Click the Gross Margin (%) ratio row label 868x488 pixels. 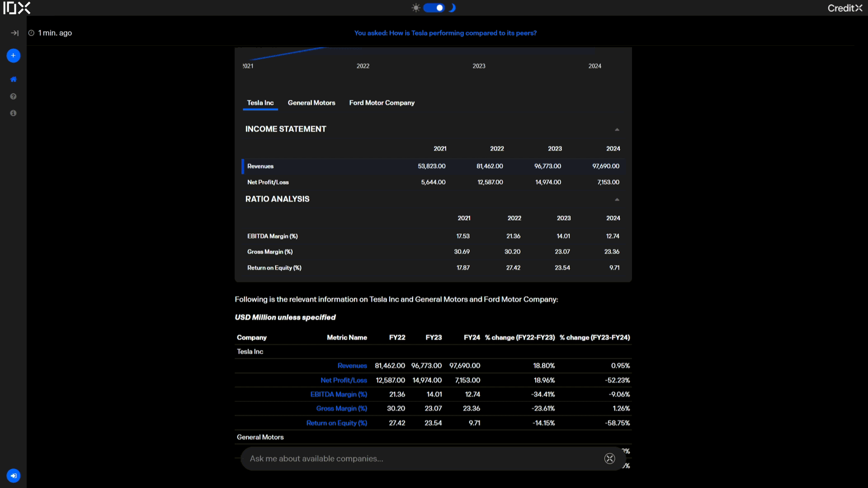pos(270,252)
